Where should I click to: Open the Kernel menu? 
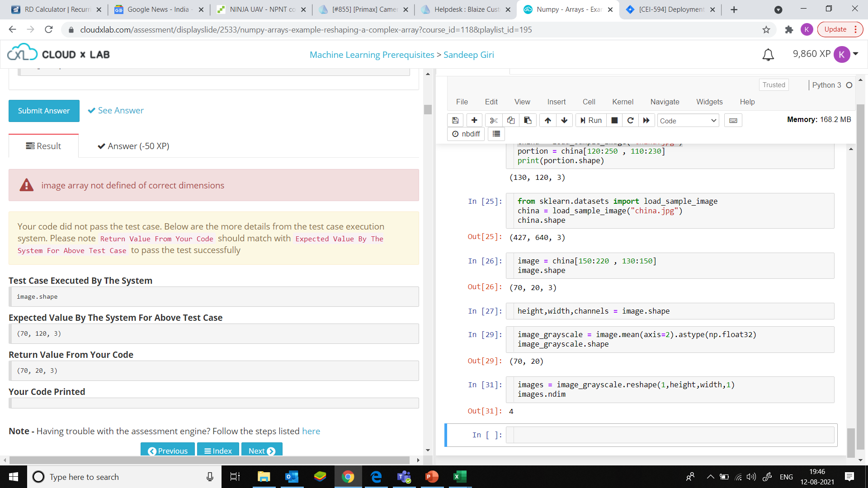coord(623,102)
